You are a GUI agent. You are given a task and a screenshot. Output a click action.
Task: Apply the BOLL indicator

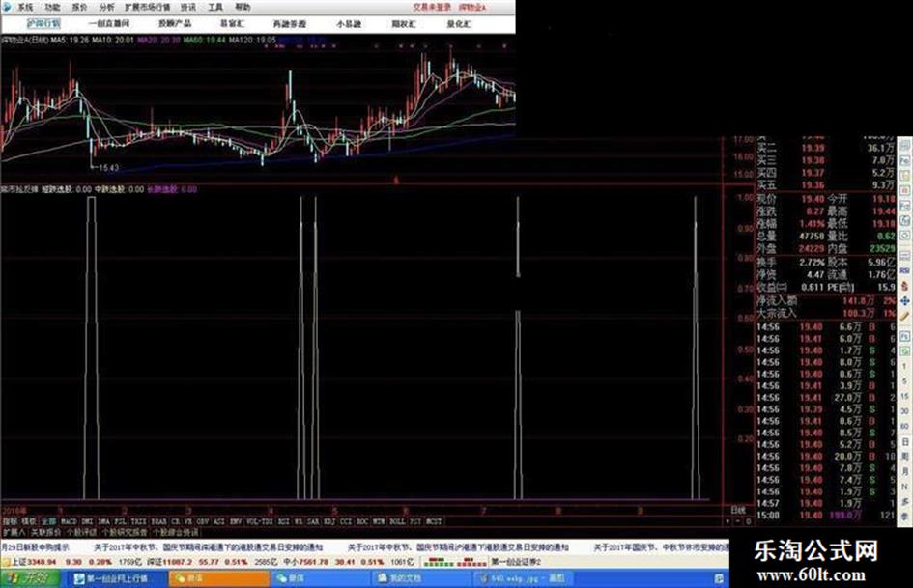(397, 521)
